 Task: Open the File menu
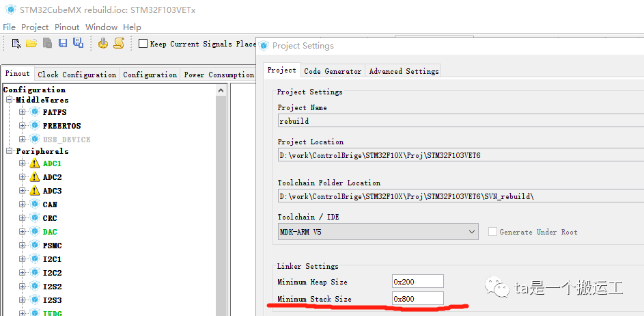9,27
